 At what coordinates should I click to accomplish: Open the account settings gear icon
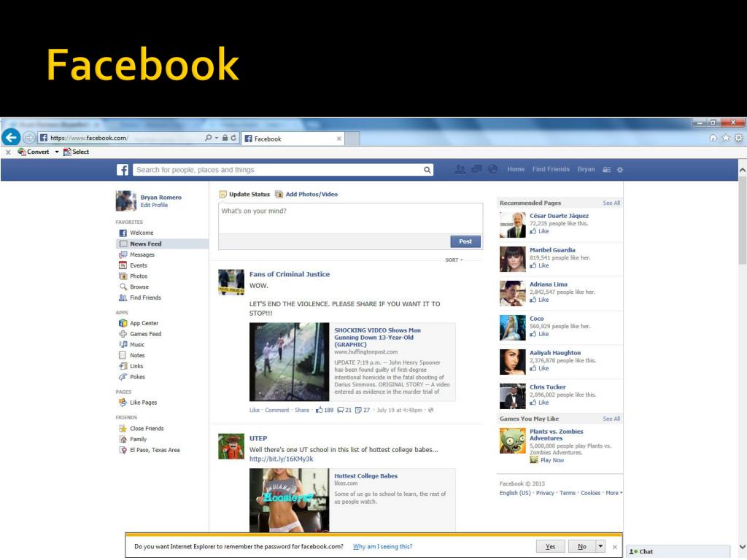(x=620, y=170)
